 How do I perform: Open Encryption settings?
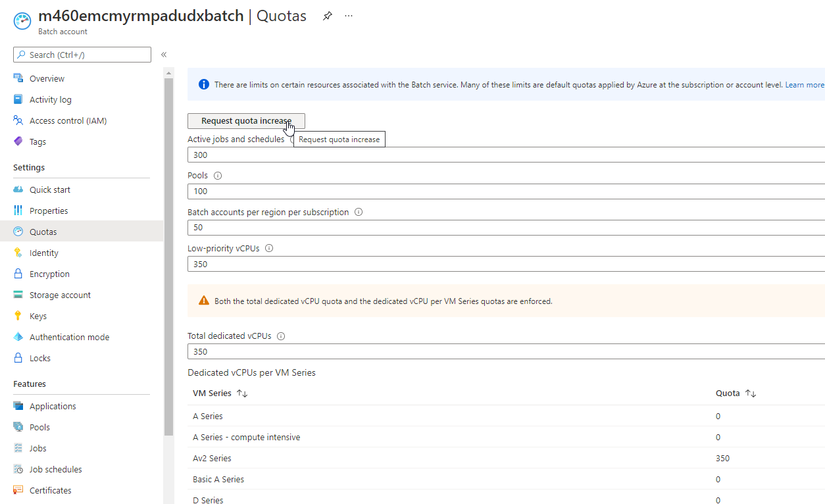[x=49, y=273]
